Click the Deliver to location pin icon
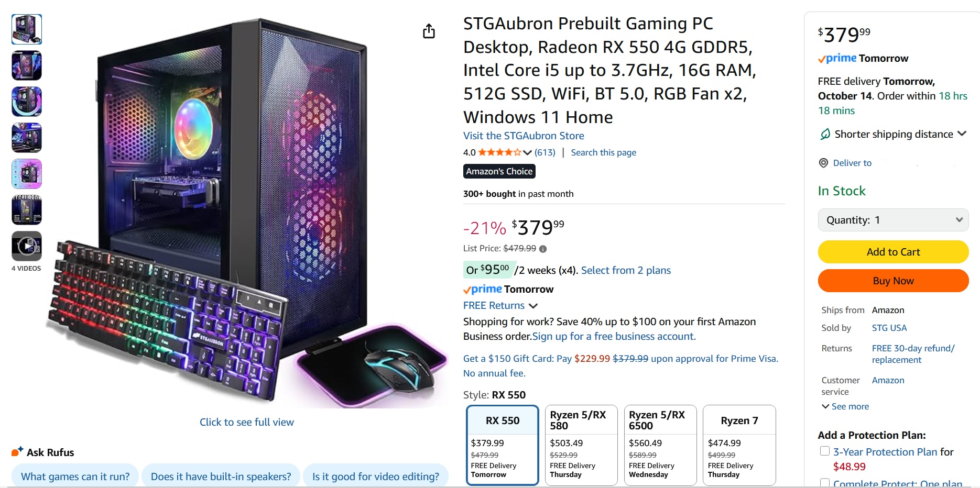 click(823, 163)
